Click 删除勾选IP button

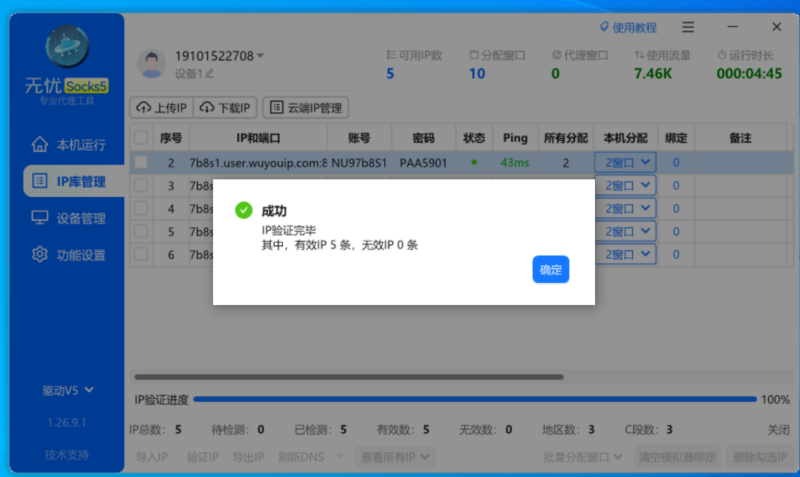[760, 457]
